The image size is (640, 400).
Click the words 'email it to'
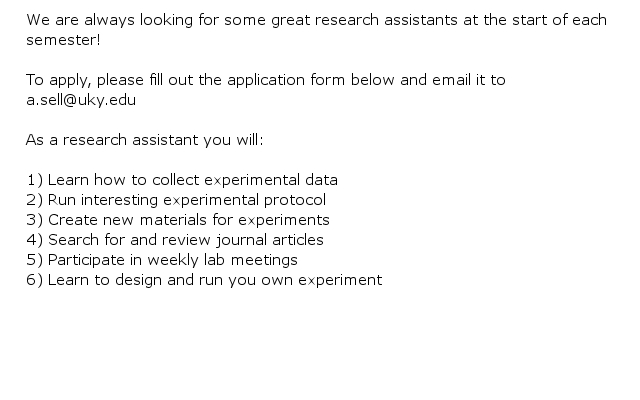[469, 80]
